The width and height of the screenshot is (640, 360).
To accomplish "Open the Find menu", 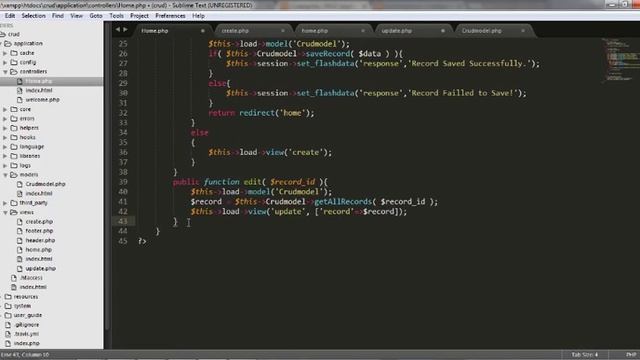I will (x=58, y=16).
